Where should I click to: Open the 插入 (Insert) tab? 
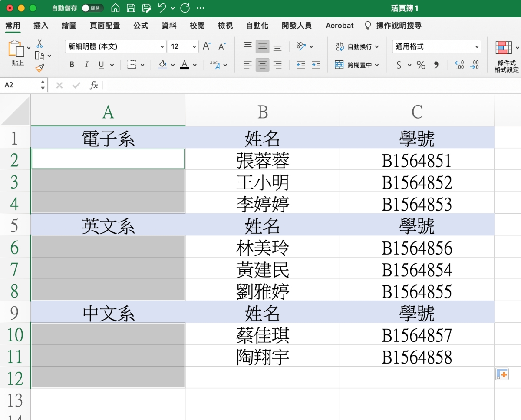pyautogui.click(x=41, y=26)
